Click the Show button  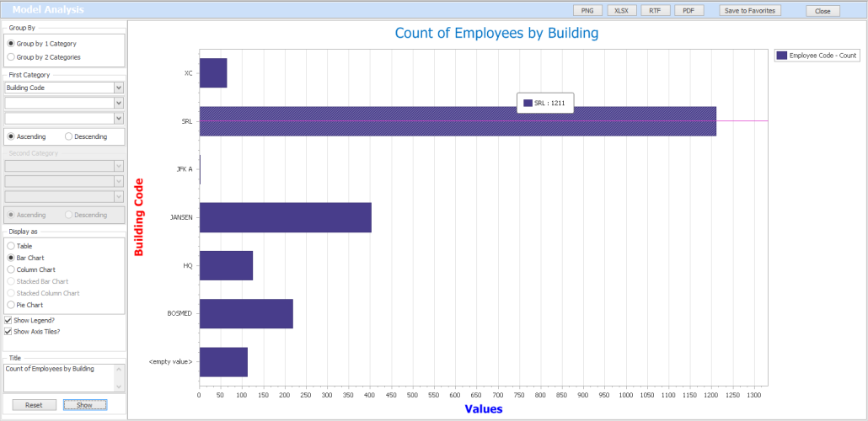(x=84, y=405)
